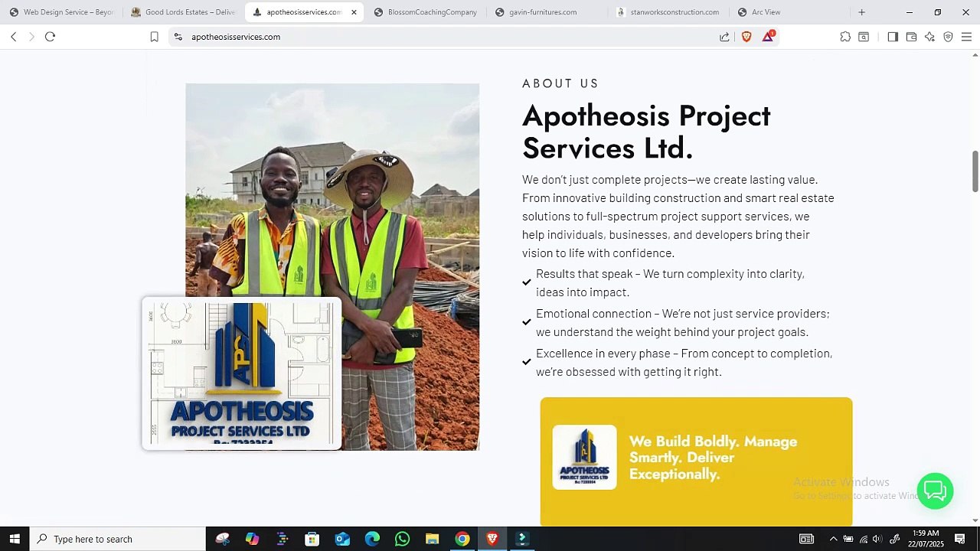This screenshot has height=551, width=980.
Task: Toggle the browser sidebar panel
Action: coord(893,37)
